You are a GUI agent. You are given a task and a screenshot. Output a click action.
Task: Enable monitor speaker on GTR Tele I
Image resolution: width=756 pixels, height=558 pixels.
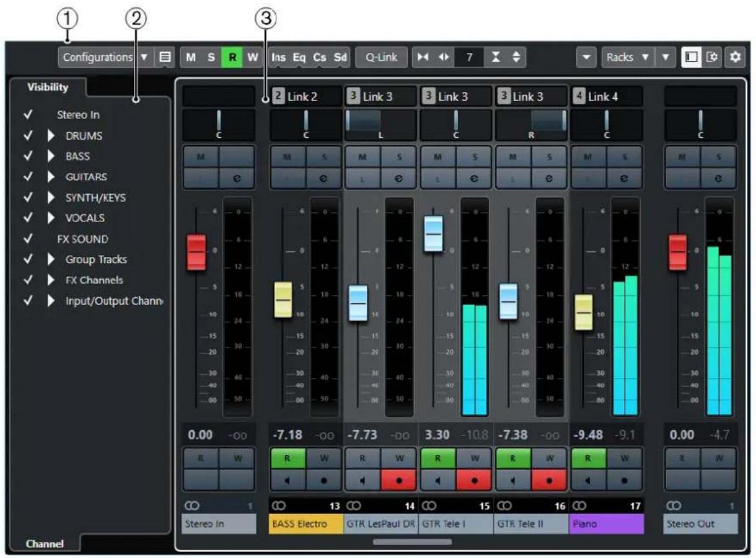(x=438, y=480)
